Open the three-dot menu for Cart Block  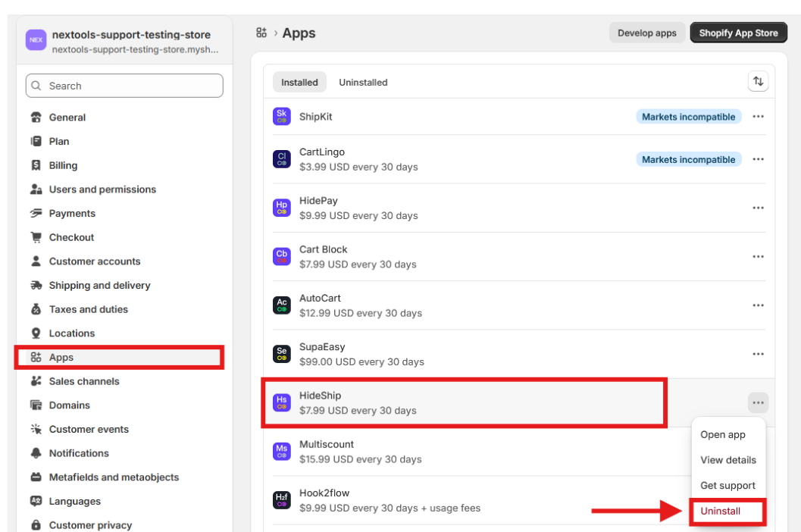[x=758, y=257]
